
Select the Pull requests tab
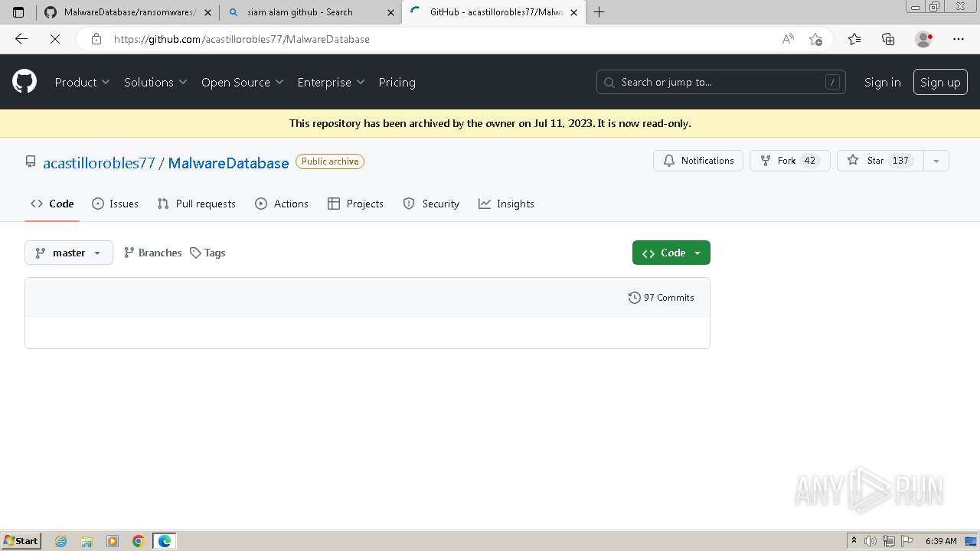(x=196, y=204)
